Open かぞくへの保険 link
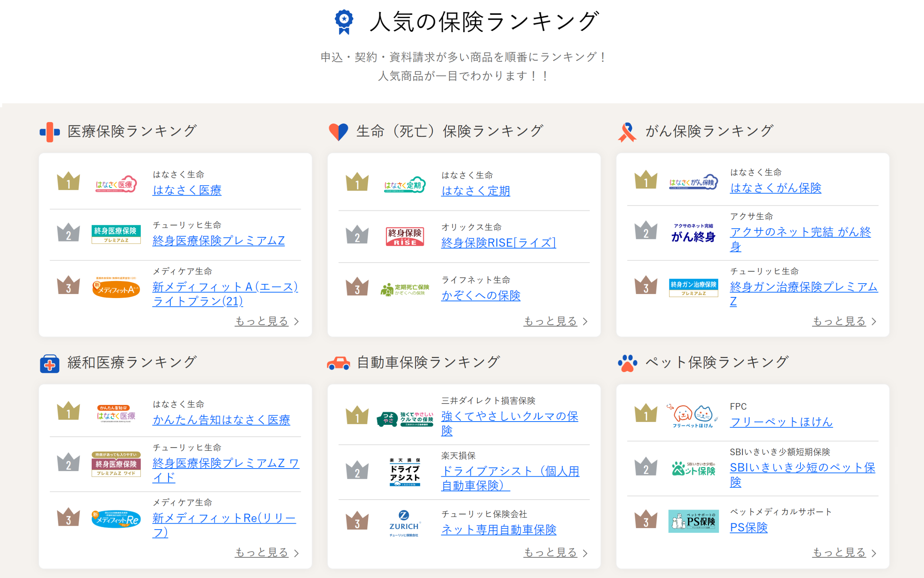This screenshot has height=578, width=924. 480,295
